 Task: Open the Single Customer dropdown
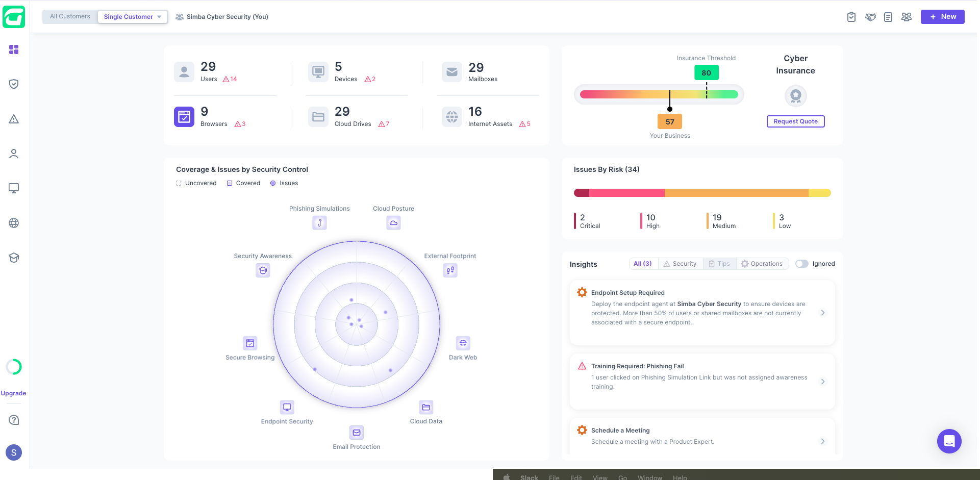pos(133,17)
